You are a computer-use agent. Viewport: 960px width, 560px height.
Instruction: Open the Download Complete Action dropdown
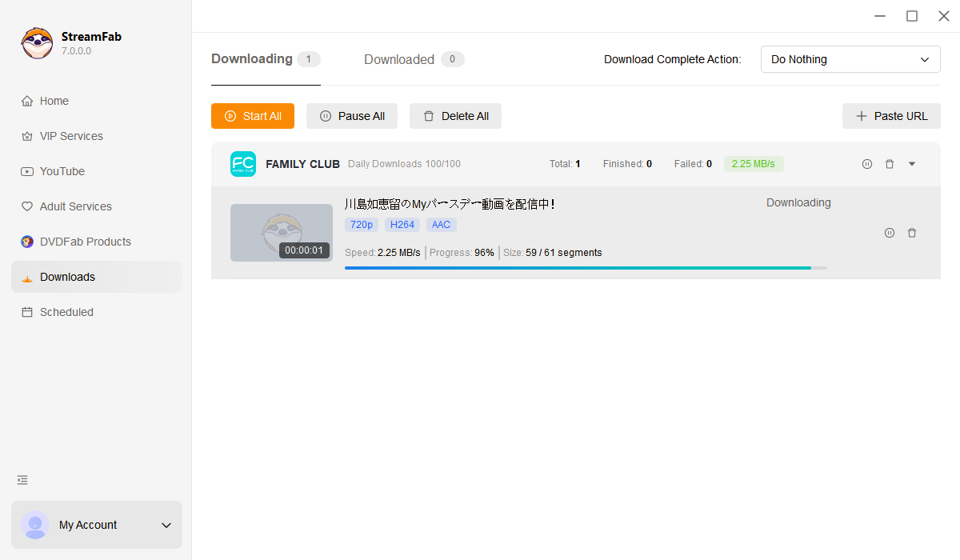pyautogui.click(x=850, y=59)
